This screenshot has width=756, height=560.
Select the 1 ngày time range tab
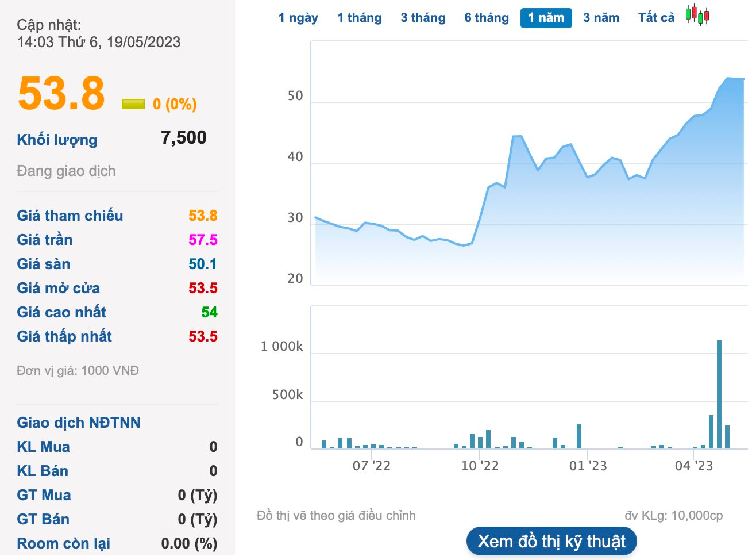[298, 18]
